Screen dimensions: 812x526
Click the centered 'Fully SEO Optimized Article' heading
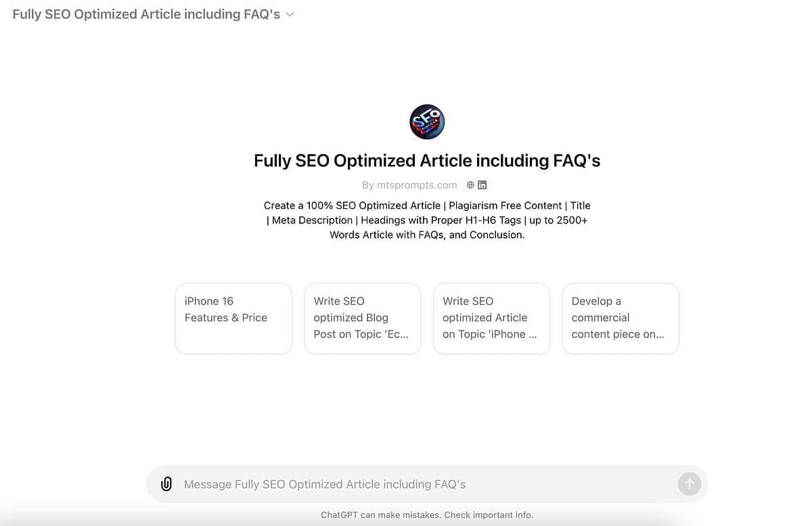pyautogui.click(x=427, y=160)
